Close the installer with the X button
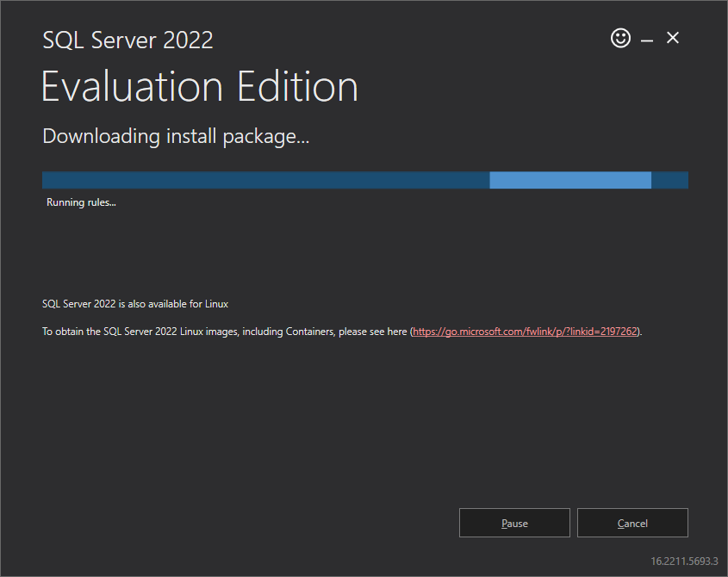The image size is (728, 577). pyautogui.click(x=673, y=38)
